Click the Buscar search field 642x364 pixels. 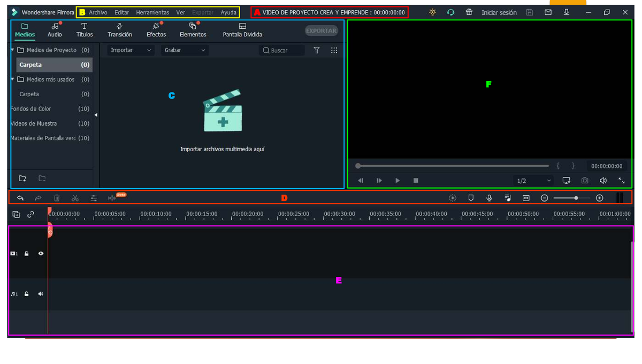[x=282, y=50]
